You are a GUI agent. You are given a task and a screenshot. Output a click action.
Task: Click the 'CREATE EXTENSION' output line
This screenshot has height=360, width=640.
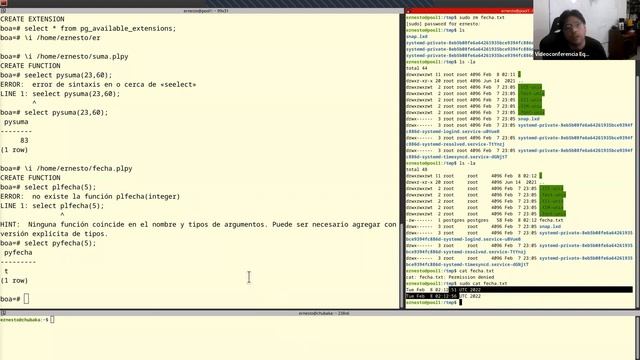pyautogui.click(x=32, y=19)
